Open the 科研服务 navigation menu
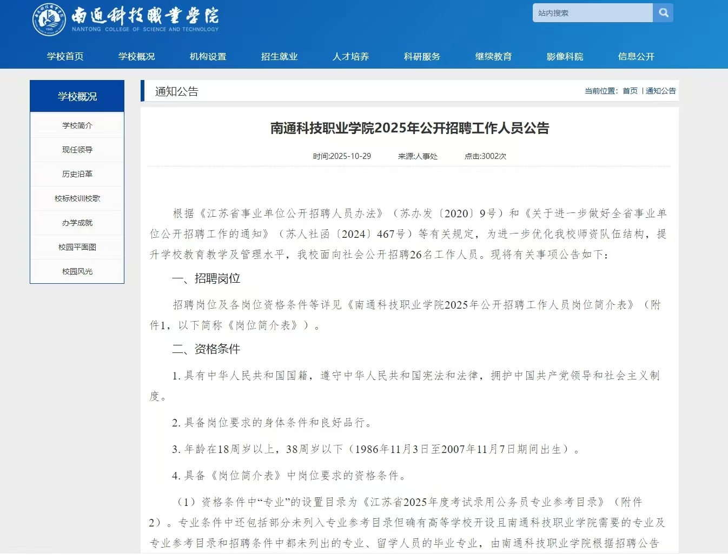This screenshot has height=560, width=728. [422, 56]
